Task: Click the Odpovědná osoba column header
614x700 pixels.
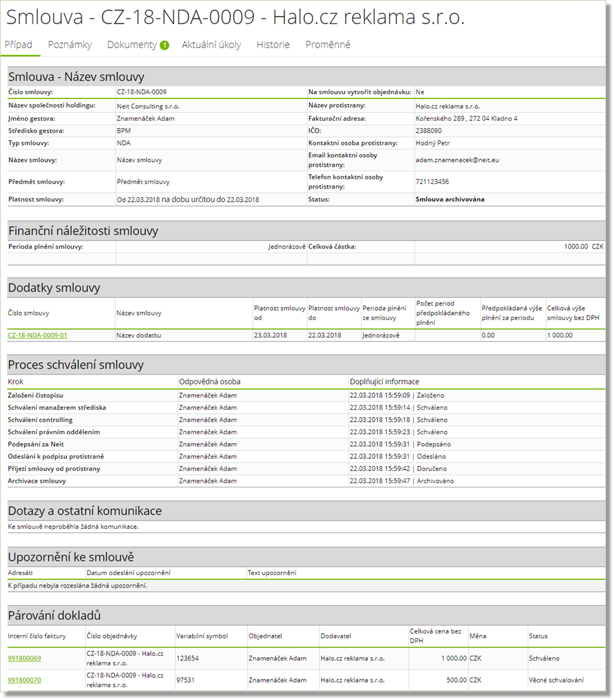Action: click(210, 382)
